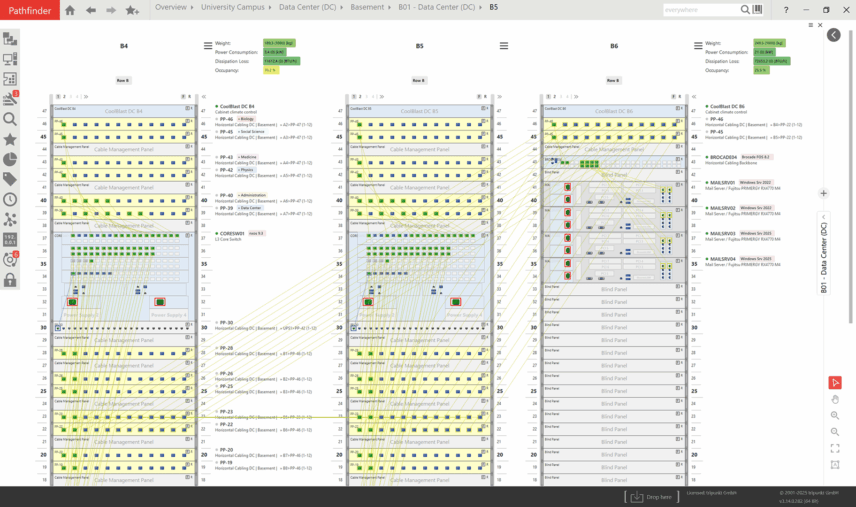Open the tags icon in the sidebar
Screen dimensions: 856x507
point(10,179)
